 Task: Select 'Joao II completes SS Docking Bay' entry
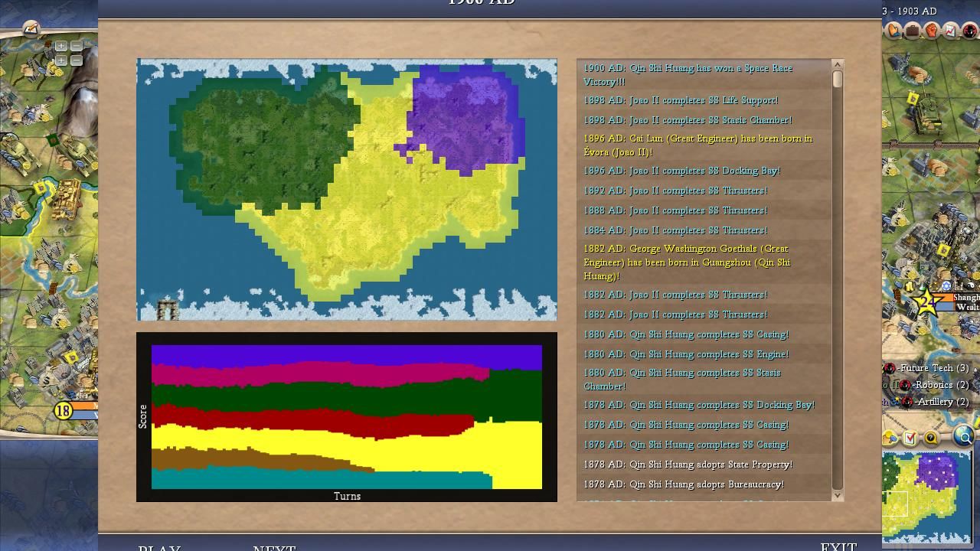point(704,171)
